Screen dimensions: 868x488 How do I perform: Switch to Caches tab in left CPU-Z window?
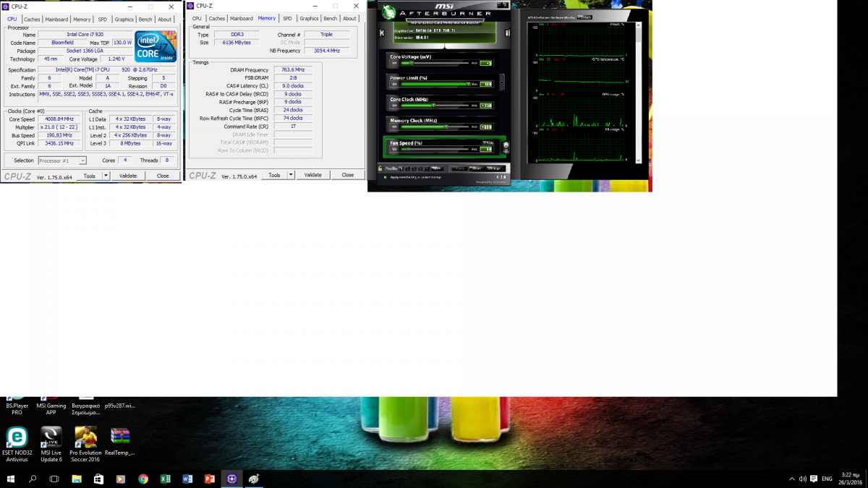(x=32, y=20)
